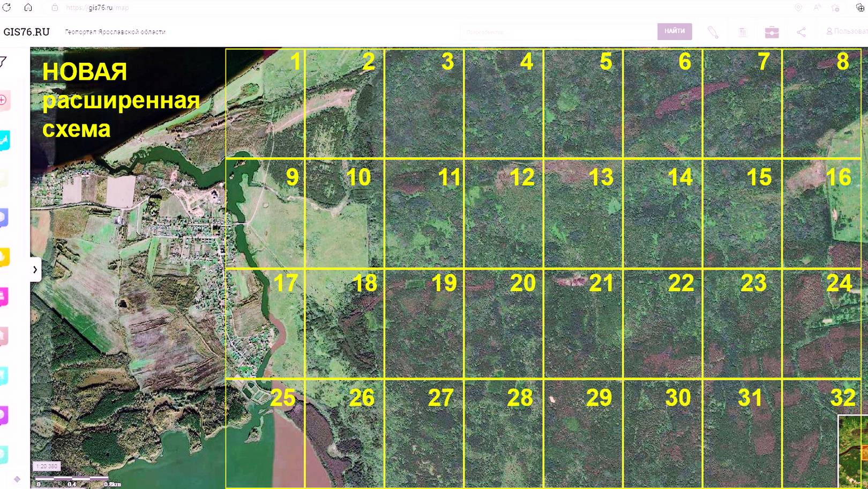Click the overview minimap thumbnail
This screenshot has height=489, width=868.
853,451
